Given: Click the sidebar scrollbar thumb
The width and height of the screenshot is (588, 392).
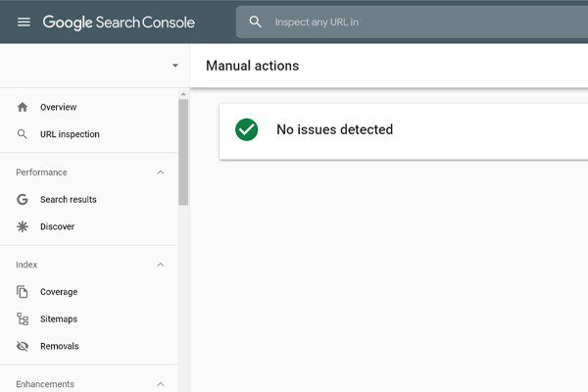Looking at the screenshot, I should (x=183, y=152).
